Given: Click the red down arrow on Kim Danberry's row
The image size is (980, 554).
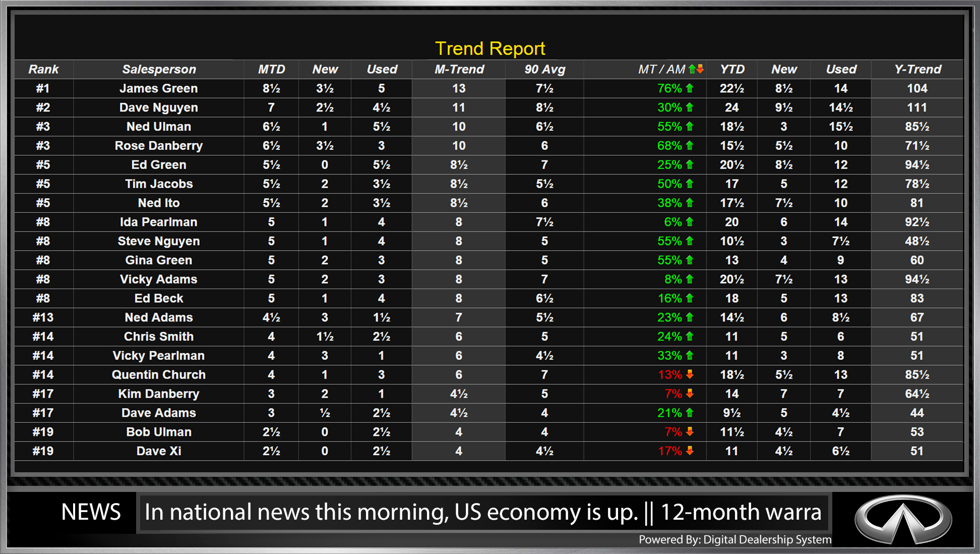Looking at the screenshot, I should coord(690,394).
